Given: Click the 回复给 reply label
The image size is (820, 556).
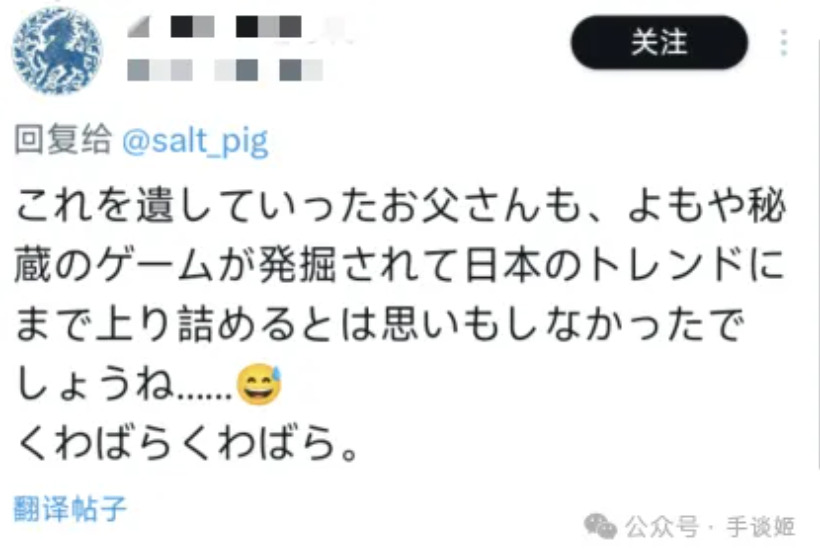Looking at the screenshot, I should click(x=63, y=140).
